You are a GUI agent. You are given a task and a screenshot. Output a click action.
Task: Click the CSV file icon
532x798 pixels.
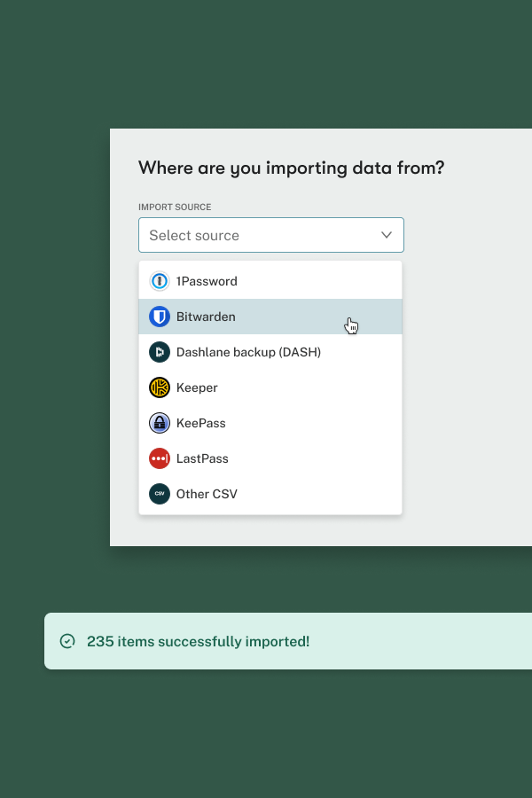coord(160,494)
